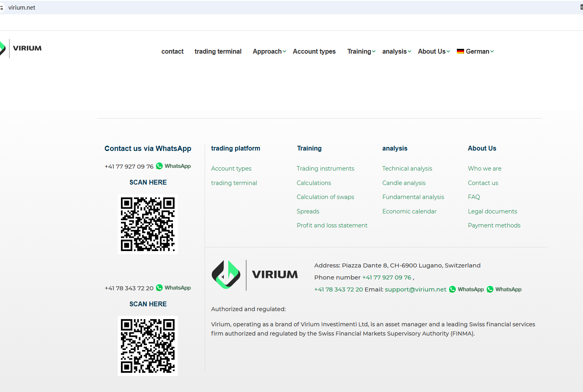
Task: Expand the Training dropdown in the navbar
Action: (361, 51)
